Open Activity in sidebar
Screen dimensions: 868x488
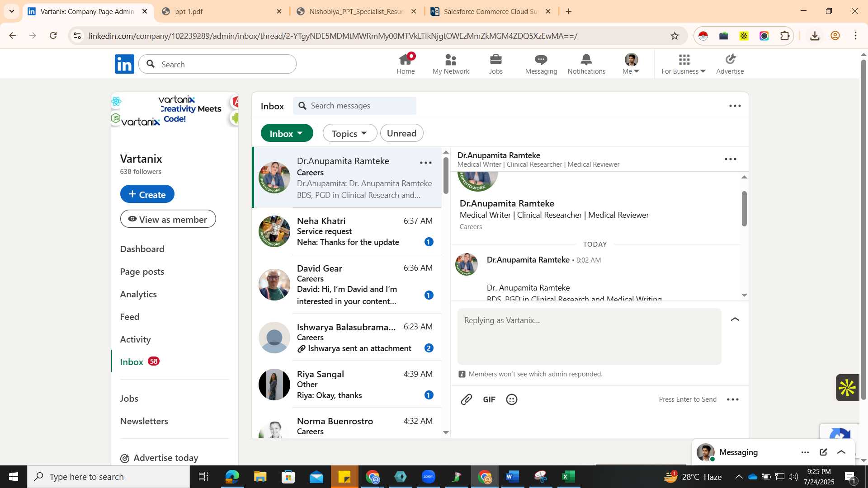pos(135,339)
